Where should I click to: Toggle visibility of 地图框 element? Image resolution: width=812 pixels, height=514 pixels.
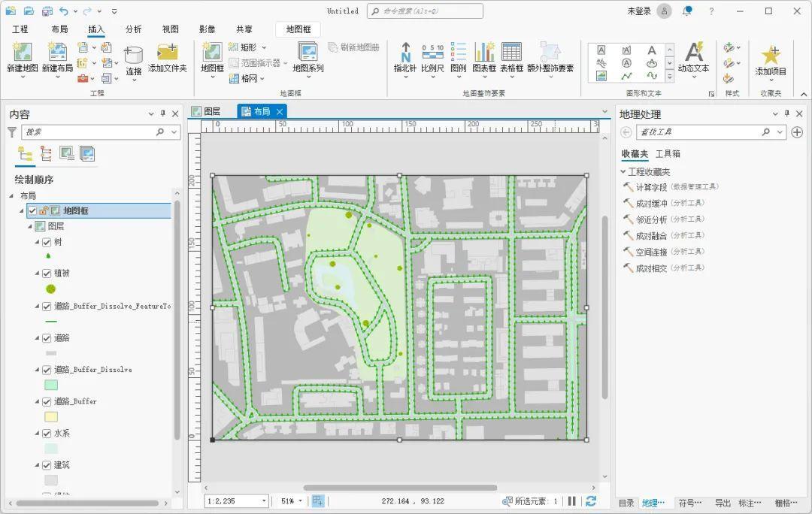point(32,210)
